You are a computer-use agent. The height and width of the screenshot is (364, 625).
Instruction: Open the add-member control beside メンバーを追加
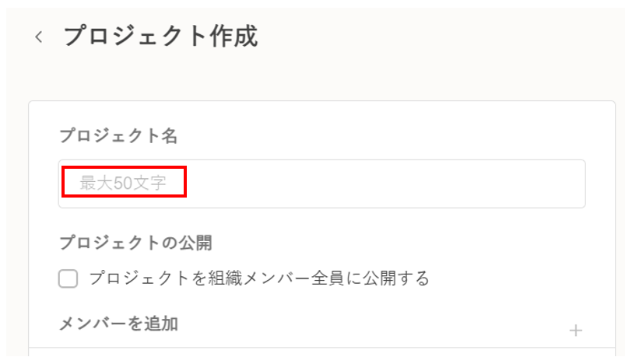click(576, 331)
